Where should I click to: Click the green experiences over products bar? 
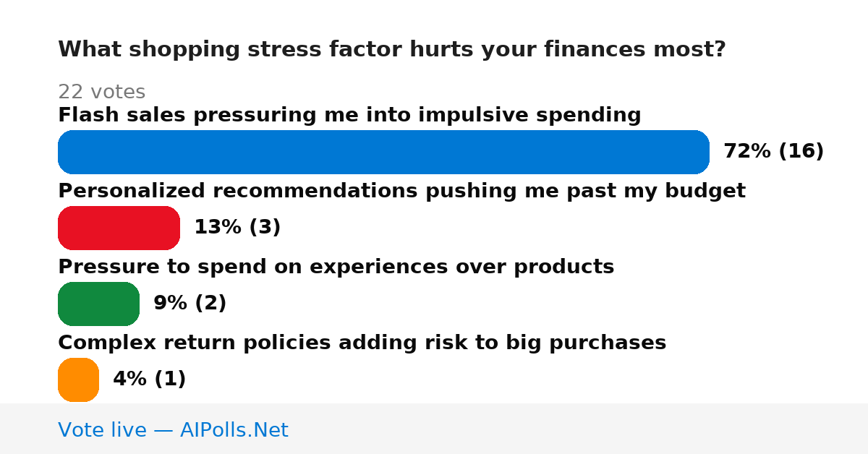click(98, 304)
